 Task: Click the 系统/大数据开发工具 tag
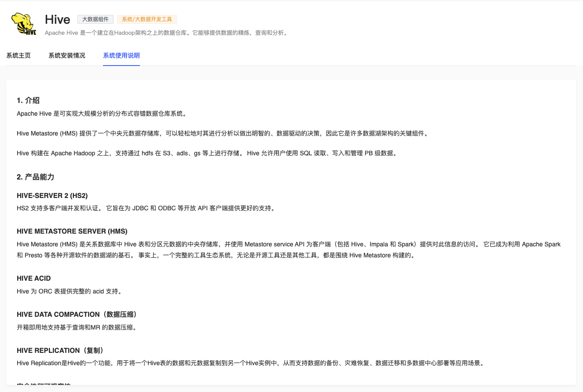point(147,19)
